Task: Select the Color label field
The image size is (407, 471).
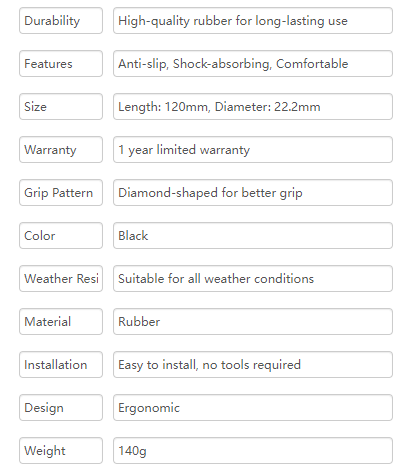Action: tap(61, 236)
